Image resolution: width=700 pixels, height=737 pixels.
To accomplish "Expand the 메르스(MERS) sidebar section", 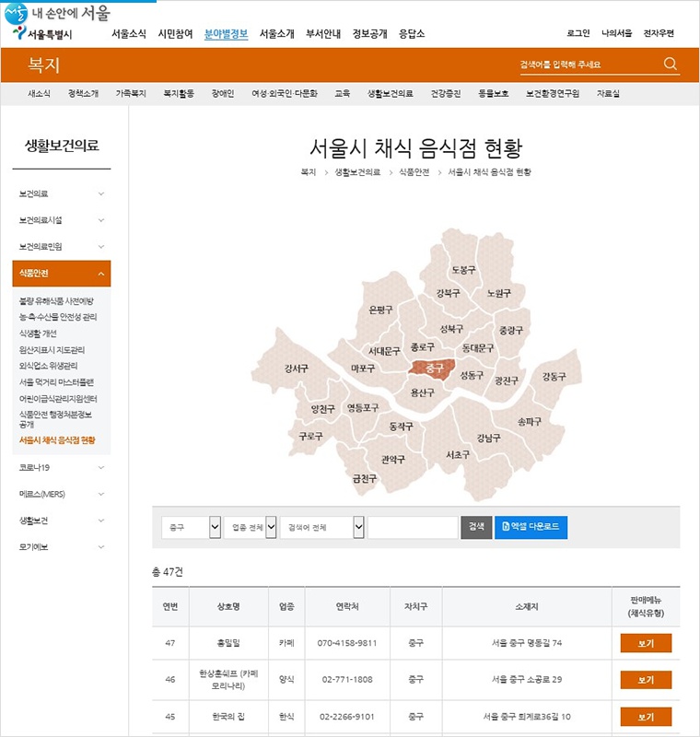I will (x=62, y=494).
